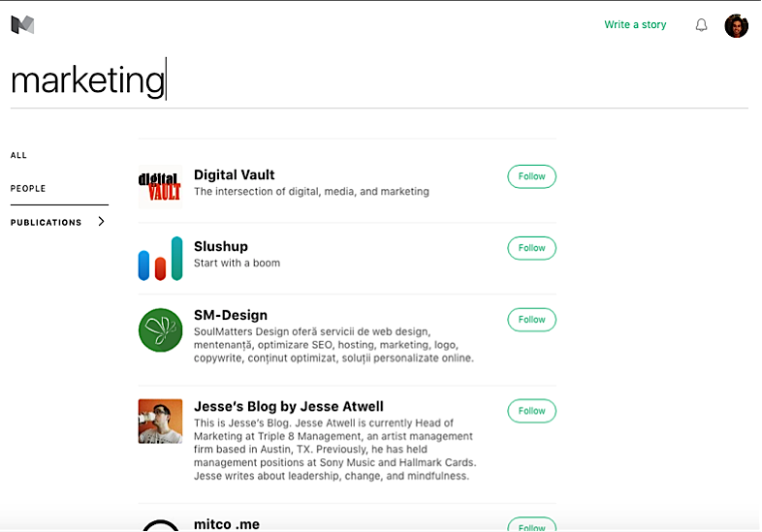Click the mitco .me circular logo

pyautogui.click(x=160, y=526)
